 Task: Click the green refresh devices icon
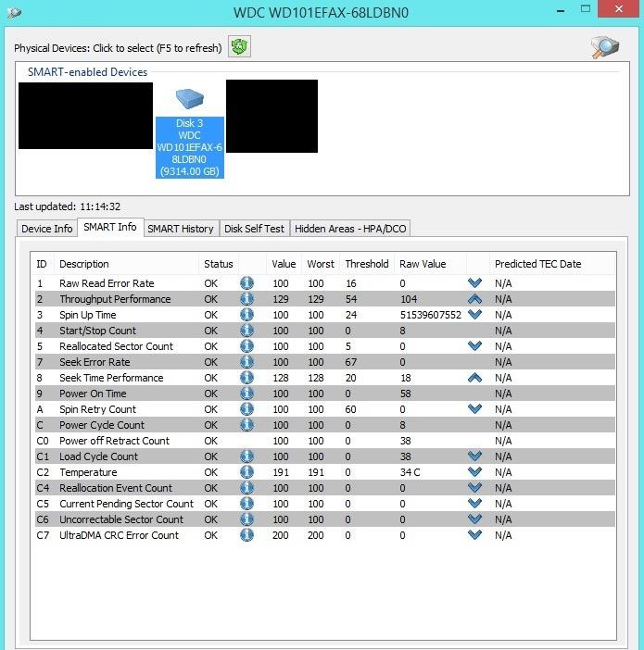click(x=239, y=46)
